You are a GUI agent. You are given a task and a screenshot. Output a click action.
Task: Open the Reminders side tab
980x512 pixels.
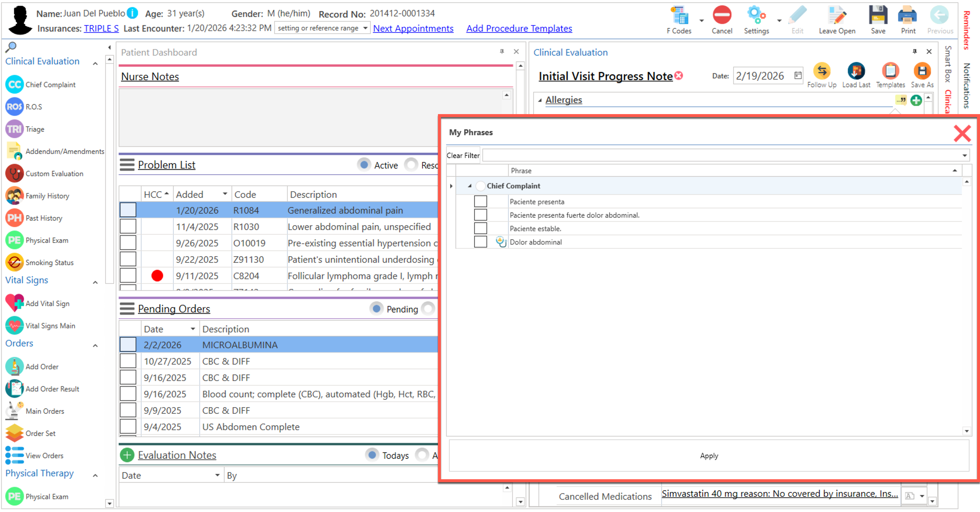(x=966, y=30)
